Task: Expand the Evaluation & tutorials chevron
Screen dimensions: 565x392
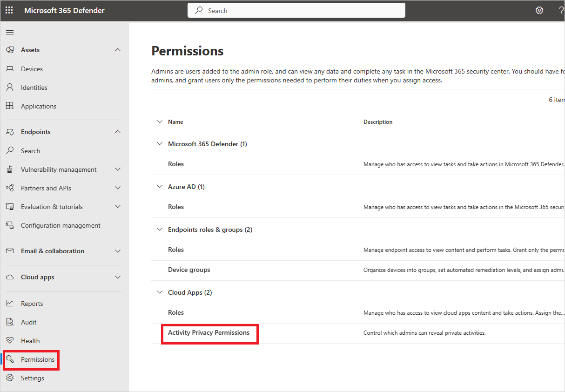Action: 118,207
